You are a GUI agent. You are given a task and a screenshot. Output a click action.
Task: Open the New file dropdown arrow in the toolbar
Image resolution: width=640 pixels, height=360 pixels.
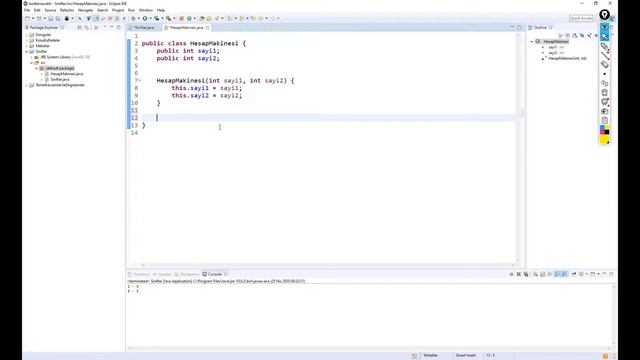pos(33,18)
